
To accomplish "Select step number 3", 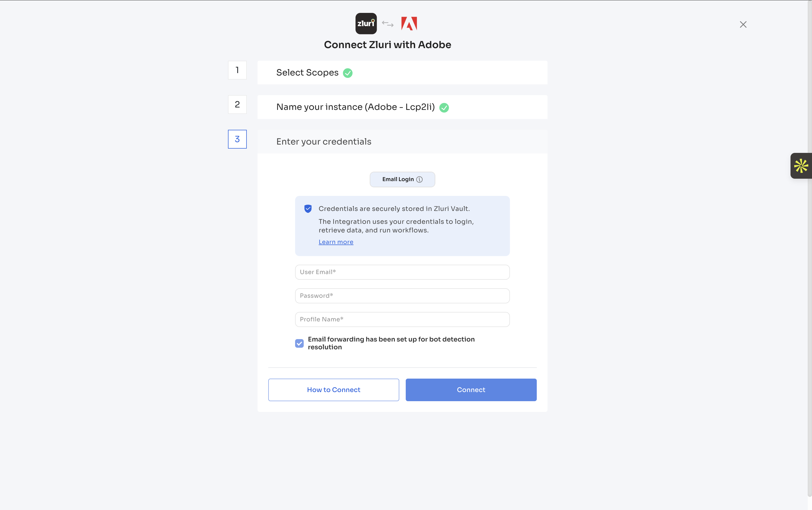I will coord(237,139).
